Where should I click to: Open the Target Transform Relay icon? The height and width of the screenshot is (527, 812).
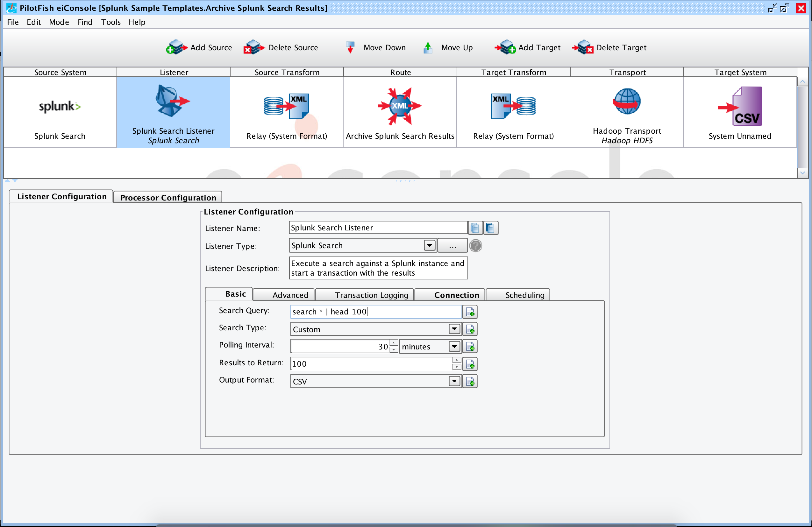513,106
